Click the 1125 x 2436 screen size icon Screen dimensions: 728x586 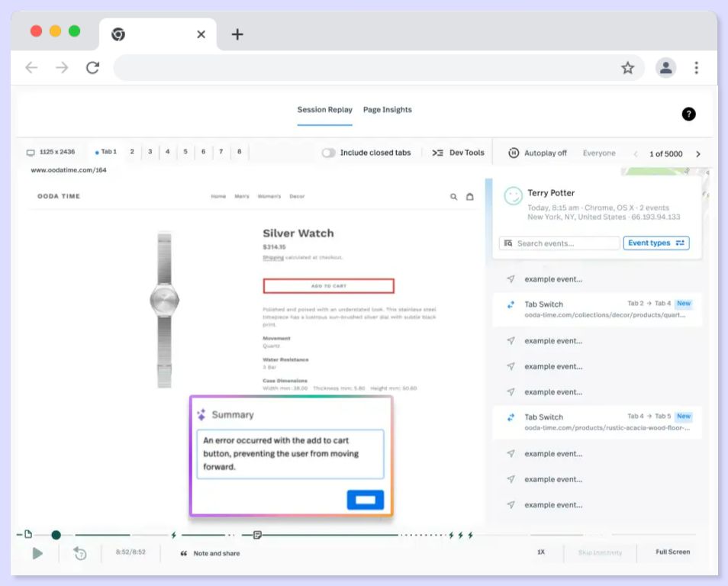31,153
